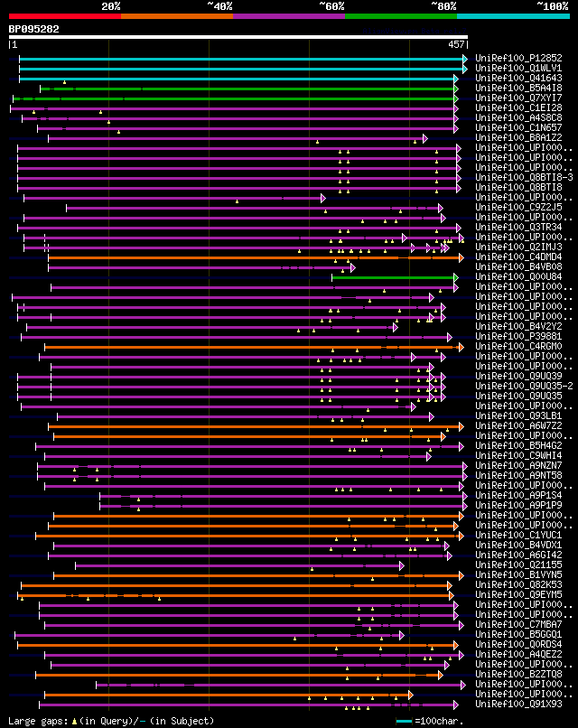Select the UniRef100_A4QEZ2 label
Screen dimensions: 578x728
[518, 654]
